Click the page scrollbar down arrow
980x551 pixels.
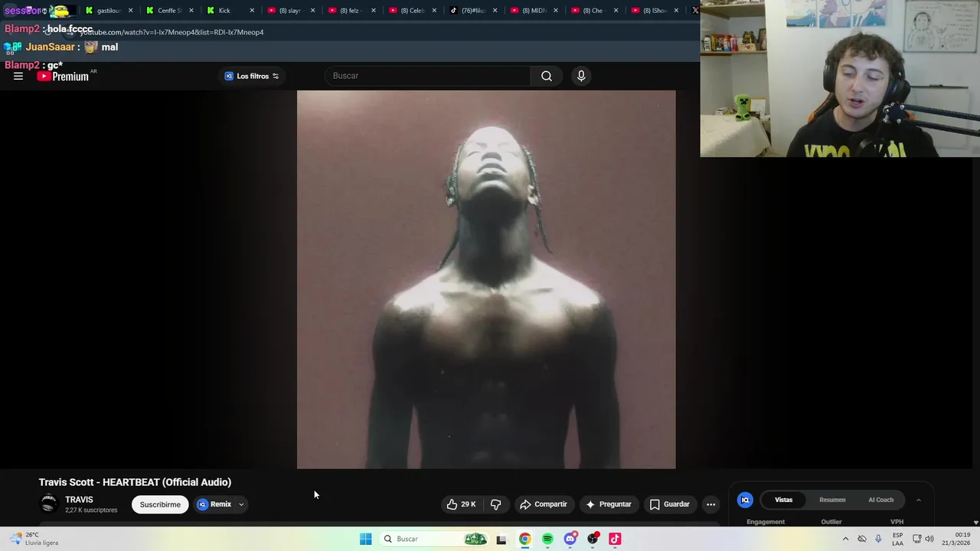click(975, 522)
